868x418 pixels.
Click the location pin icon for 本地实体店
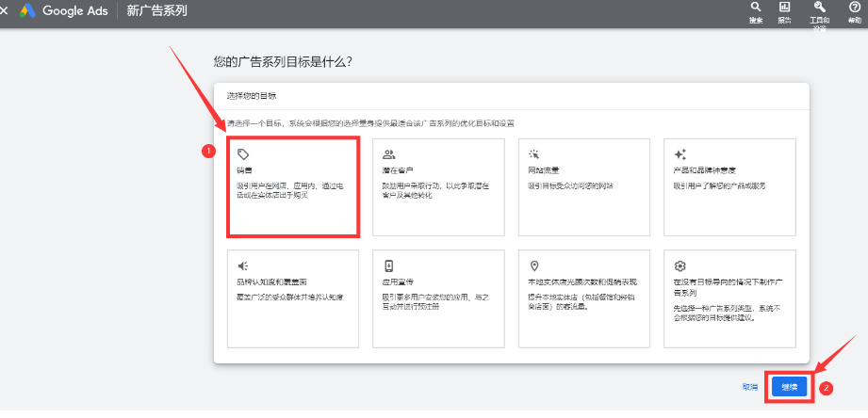tap(533, 265)
